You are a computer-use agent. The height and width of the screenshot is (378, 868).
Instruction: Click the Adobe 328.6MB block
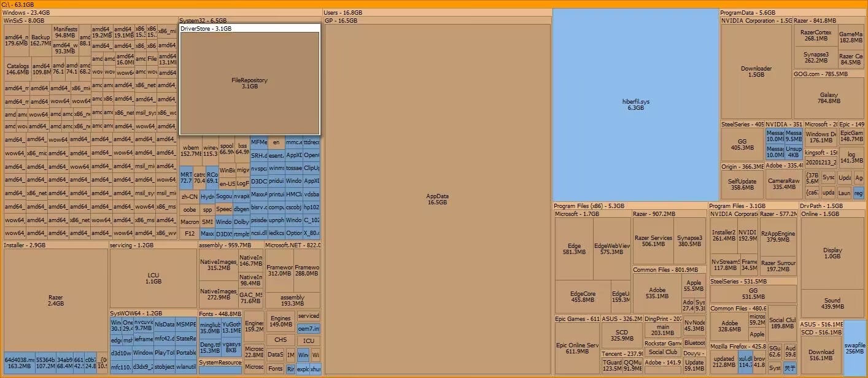(729, 326)
